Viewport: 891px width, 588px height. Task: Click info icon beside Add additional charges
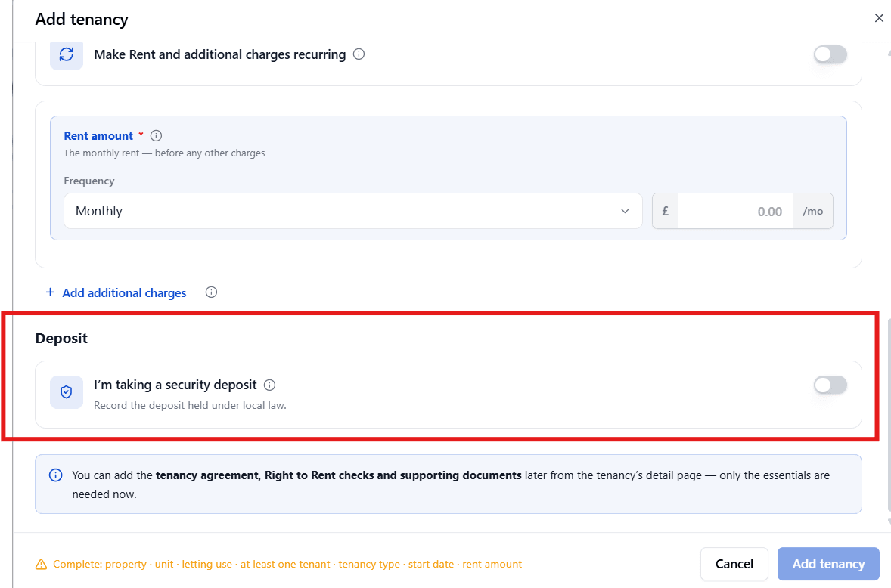pyautogui.click(x=211, y=292)
